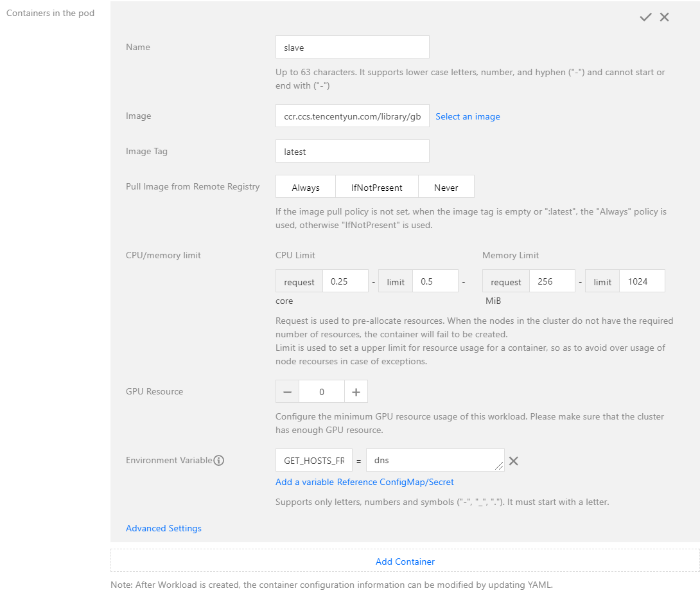Edit the environment variable value dns
The width and height of the screenshot is (700, 593).
pyautogui.click(x=435, y=461)
